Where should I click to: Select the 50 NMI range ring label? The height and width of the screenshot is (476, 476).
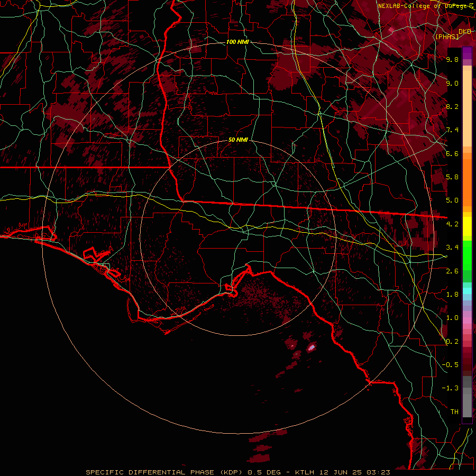238,140
